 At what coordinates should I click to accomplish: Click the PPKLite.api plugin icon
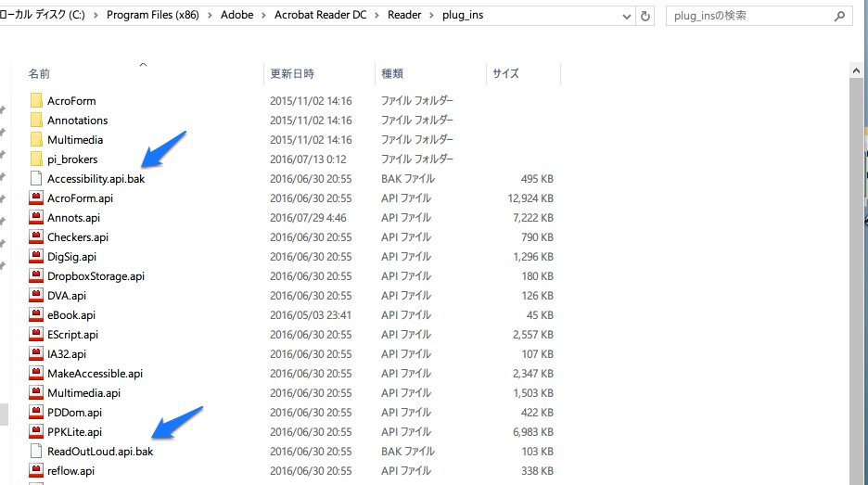click(x=36, y=431)
